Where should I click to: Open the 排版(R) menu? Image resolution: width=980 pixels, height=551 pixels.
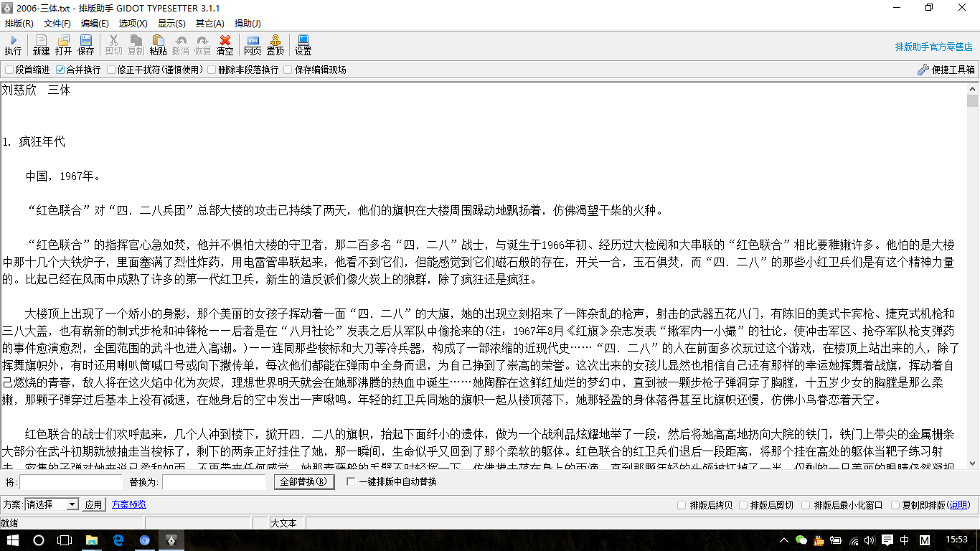coord(19,24)
